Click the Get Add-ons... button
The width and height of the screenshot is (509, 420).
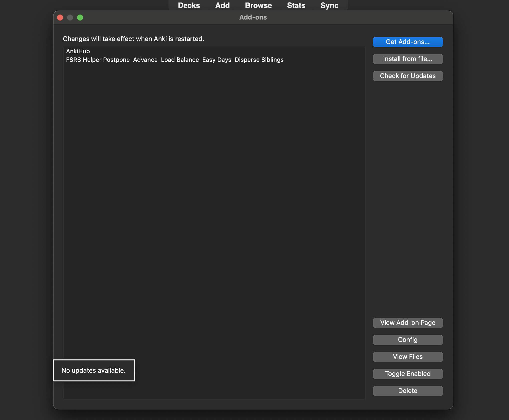408,42
